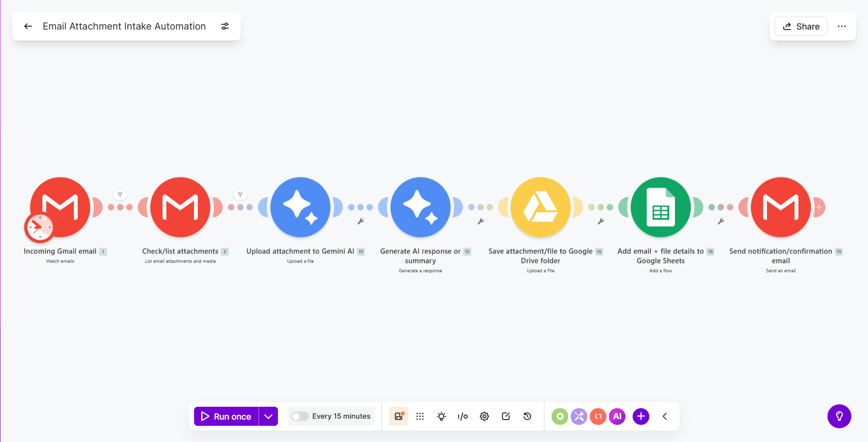Viewport: 868px width, 442px height.
Task: Click the "Watch emails" sublabel
Action: click(60, 261)
